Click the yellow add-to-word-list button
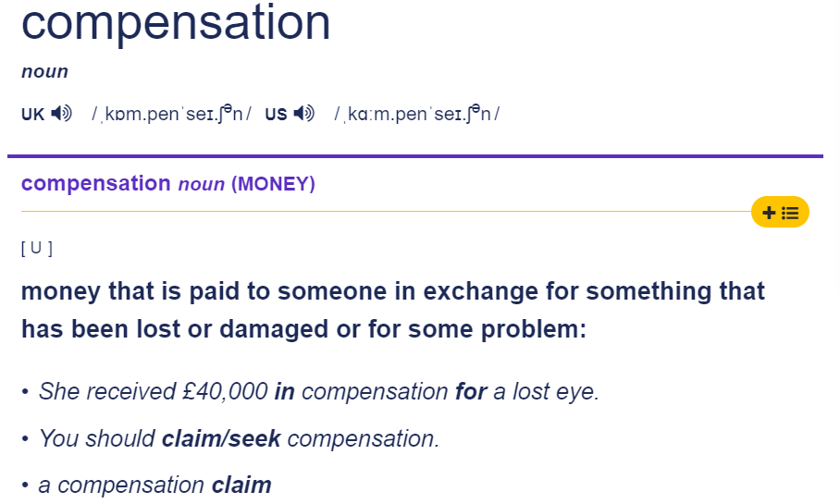The width and height of the screenshot is (840, 504). point(780,213)
